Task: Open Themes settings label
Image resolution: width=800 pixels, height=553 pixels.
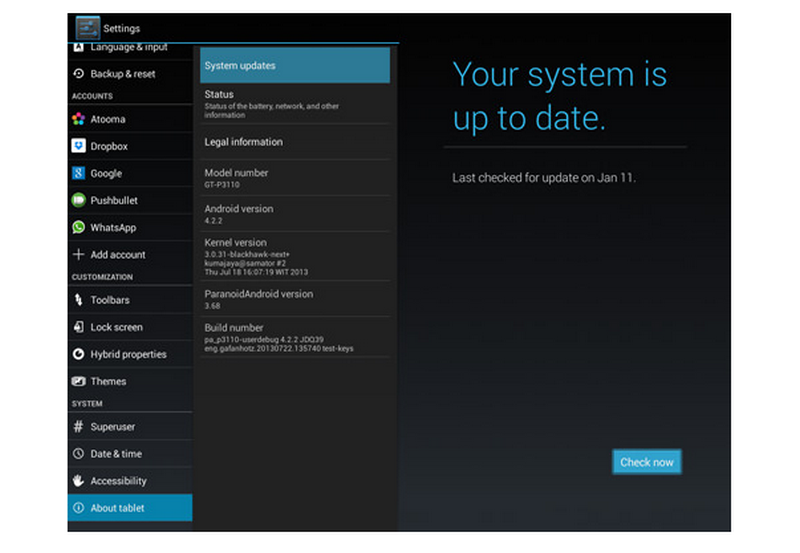Action: pyautogui.click(x=108, y=381)
